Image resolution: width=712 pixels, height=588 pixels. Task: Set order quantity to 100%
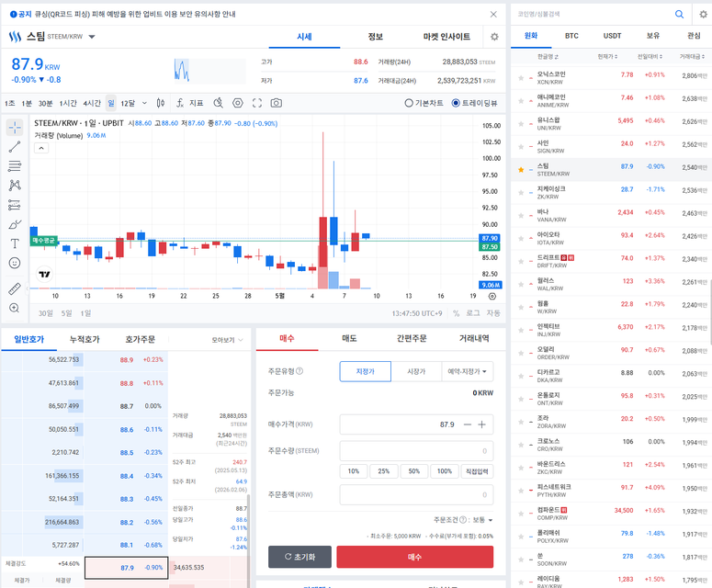(445, 471)
